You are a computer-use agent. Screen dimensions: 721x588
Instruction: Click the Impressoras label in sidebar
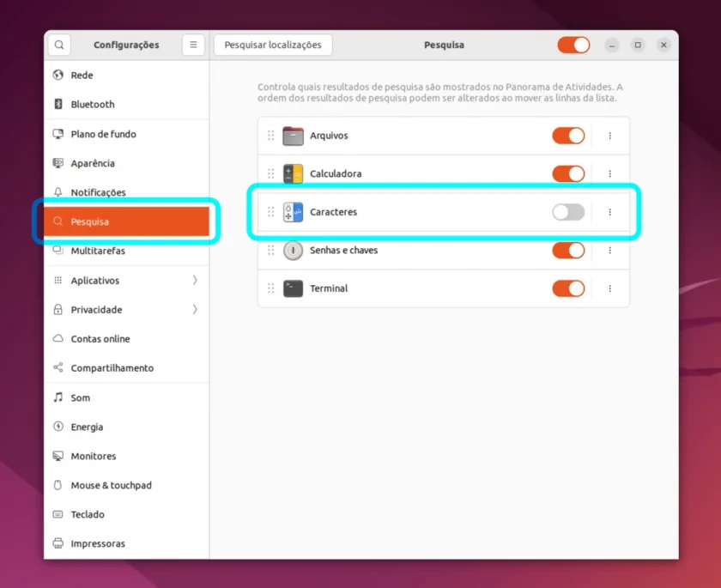[x=98, y=543]
